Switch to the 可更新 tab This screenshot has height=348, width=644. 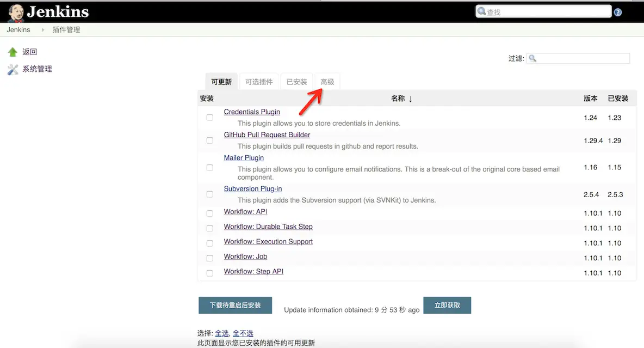[x=221, y=82]
